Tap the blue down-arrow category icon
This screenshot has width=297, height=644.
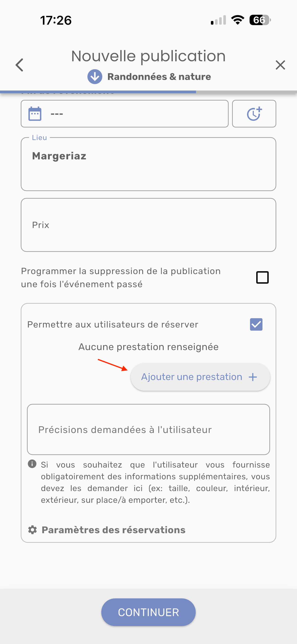click(x=95, y=77)
